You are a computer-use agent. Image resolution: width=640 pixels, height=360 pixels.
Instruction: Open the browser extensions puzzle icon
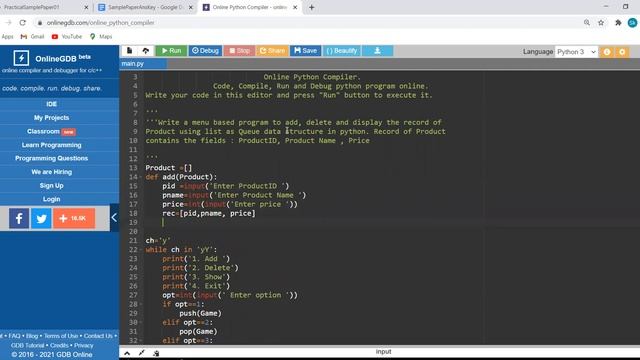(x=618, y=23)
